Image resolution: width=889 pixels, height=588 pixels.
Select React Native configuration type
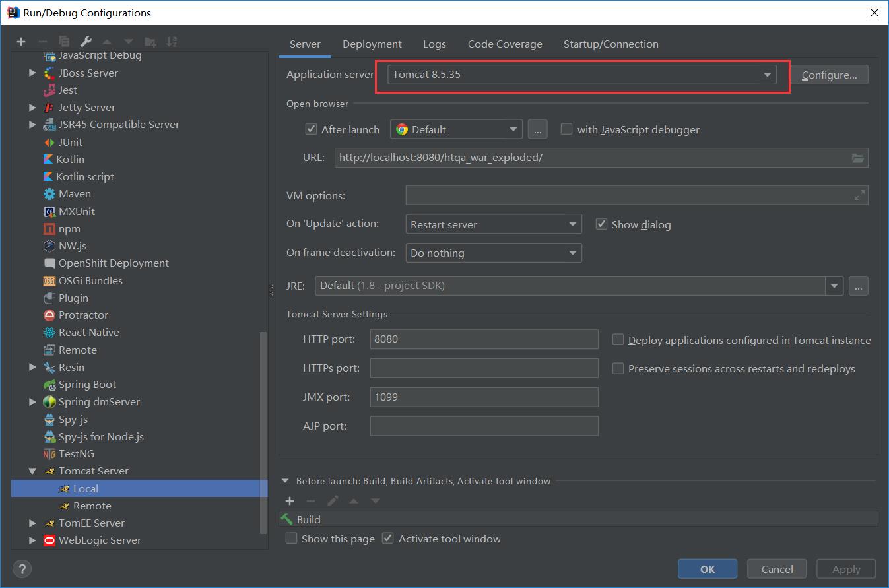(88, 332)
